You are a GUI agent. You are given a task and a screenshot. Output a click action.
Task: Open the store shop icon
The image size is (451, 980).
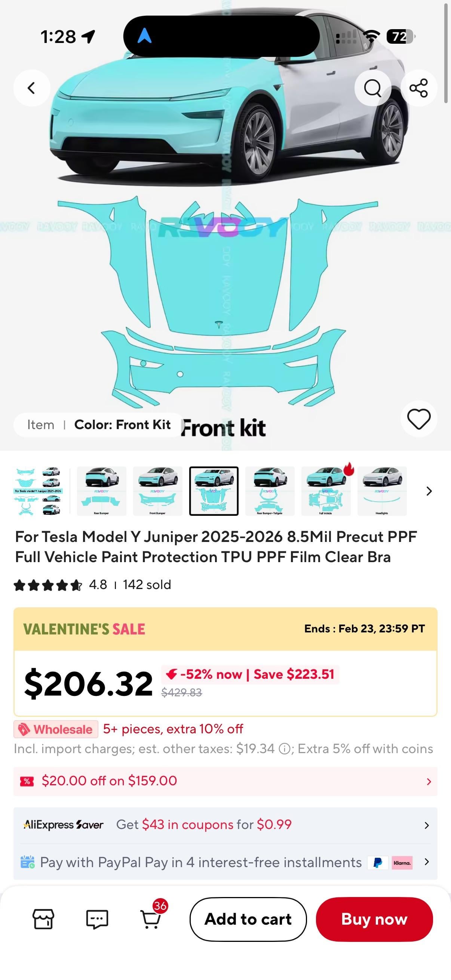click(43, 919)
